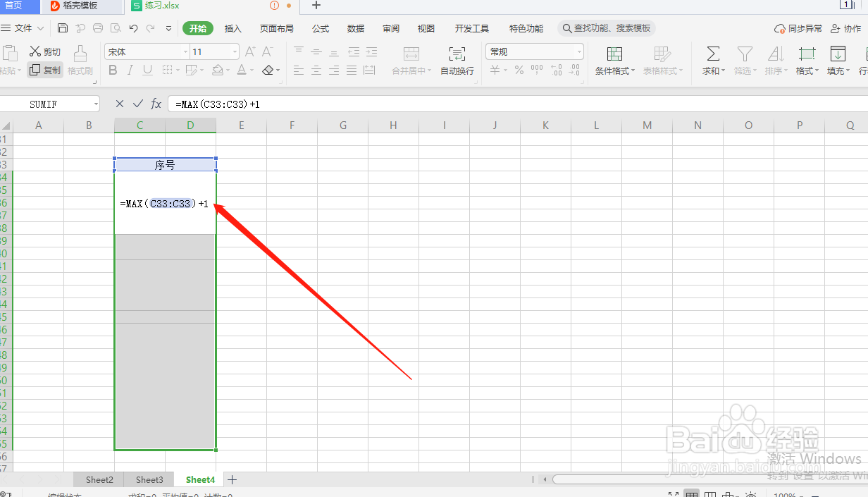The width and height of the screenshot is (868, 497).
Task: Click the font color A icon
Action: click(x=242, y=70)
